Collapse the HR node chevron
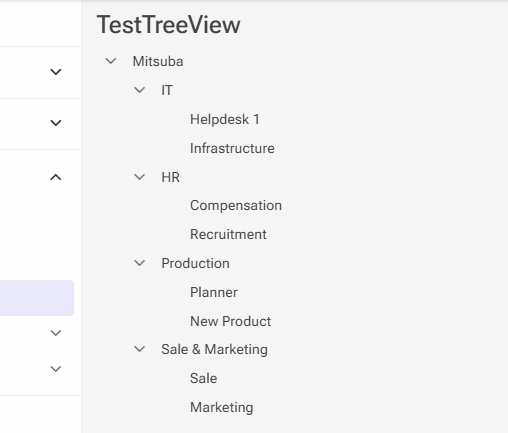The image size is (508, 433). coord(139,177)
